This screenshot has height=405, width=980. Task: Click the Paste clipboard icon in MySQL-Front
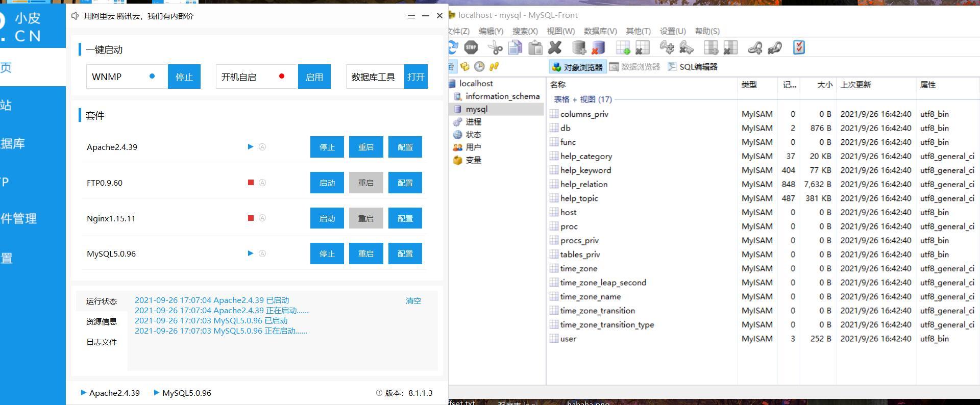point(535,48)
